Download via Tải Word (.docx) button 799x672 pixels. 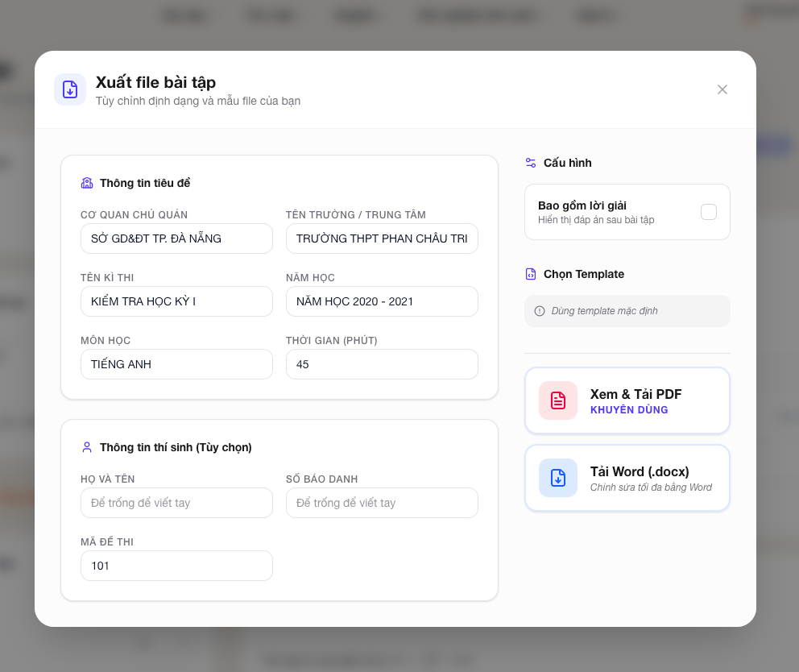point(627,479)
